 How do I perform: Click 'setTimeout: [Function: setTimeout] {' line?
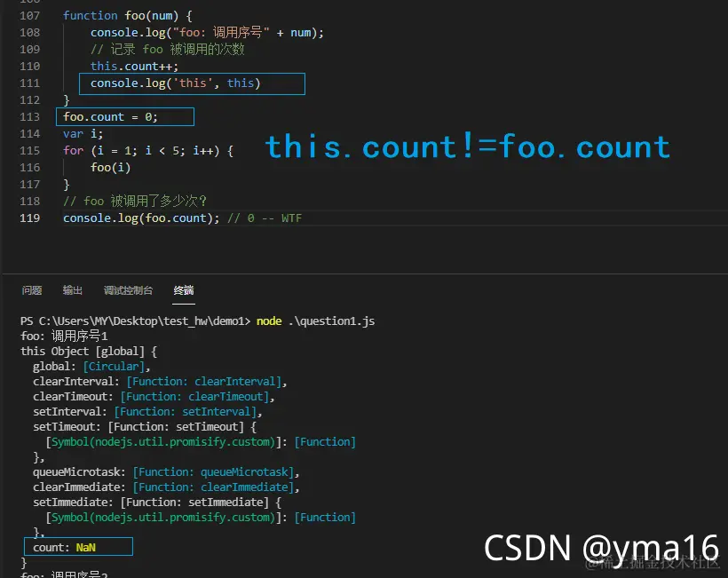(145, 427)
